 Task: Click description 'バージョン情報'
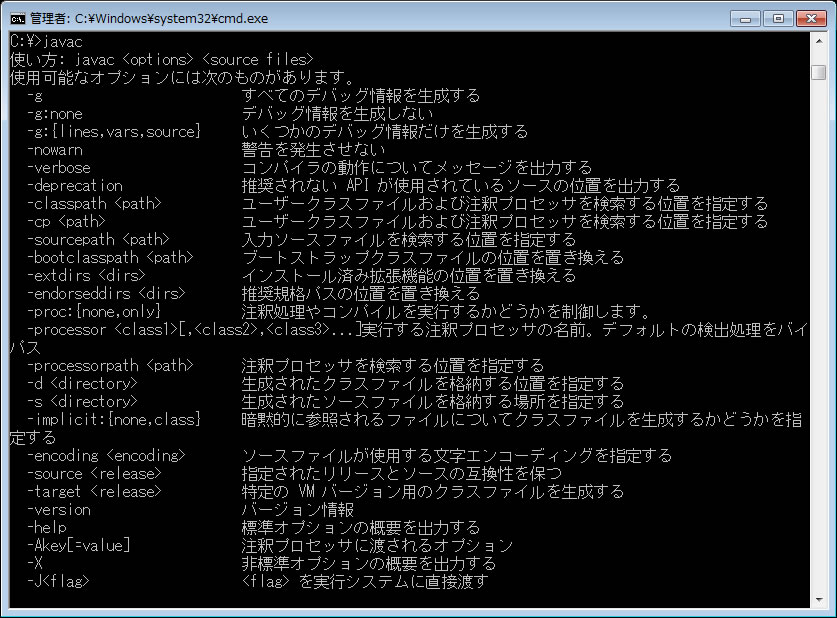click(x=297, y=510)
